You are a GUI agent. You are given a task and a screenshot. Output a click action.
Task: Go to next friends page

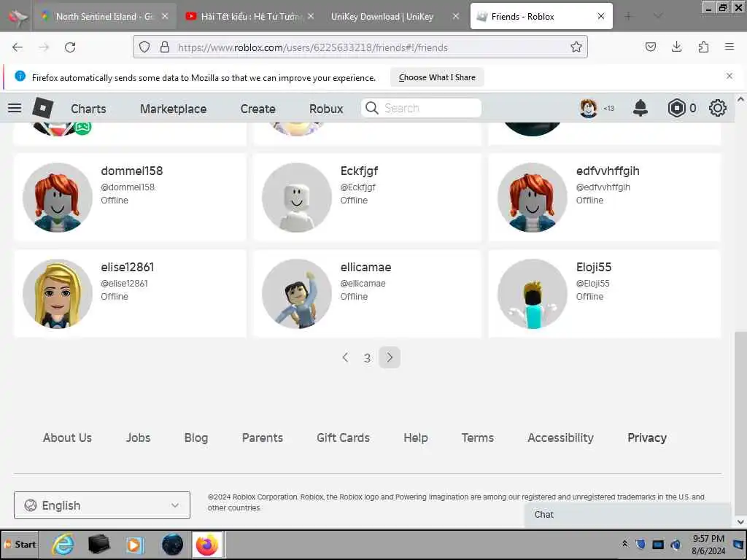[x=390, y=357]
